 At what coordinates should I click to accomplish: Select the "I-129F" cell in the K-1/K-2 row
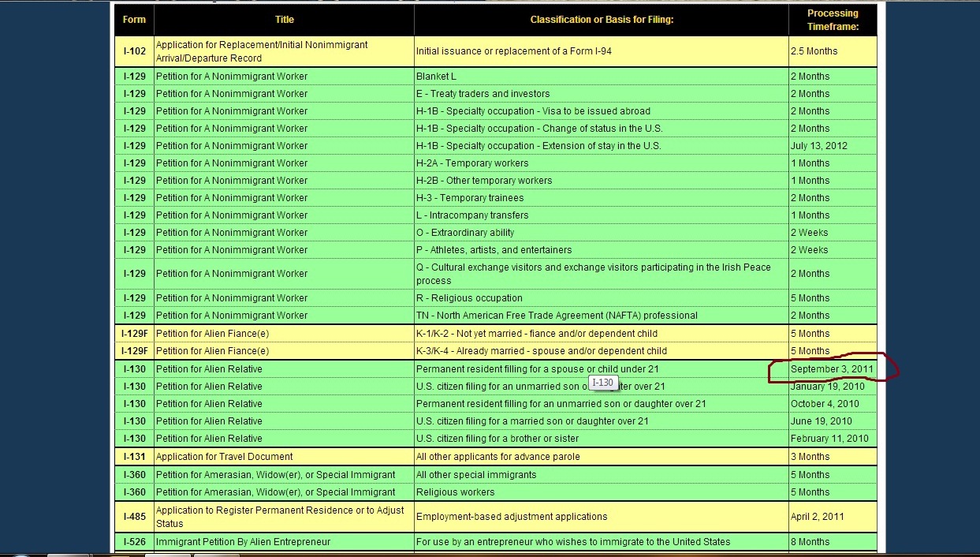tap(134, 334)
